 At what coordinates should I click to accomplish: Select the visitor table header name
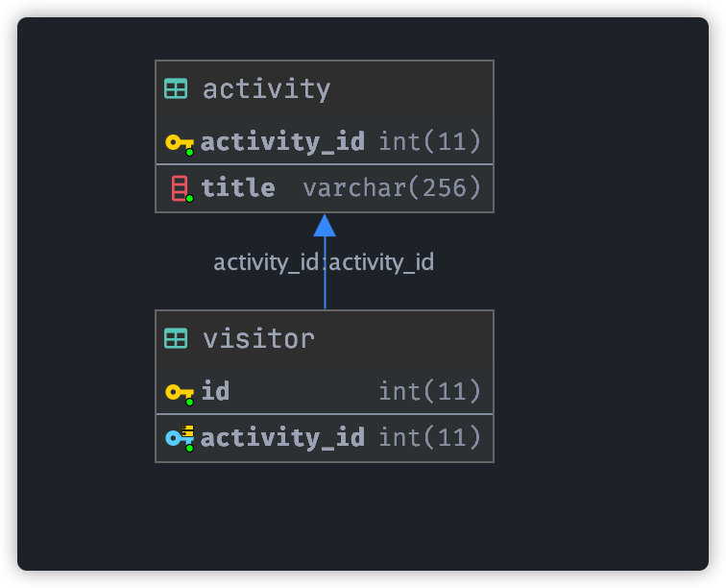pos(259,339)
